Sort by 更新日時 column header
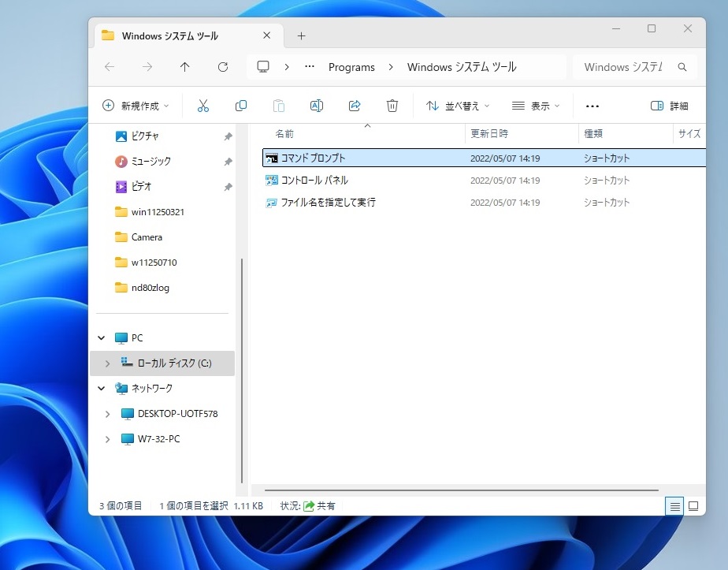This screenshot has width=728, height=570. (522, 134)
